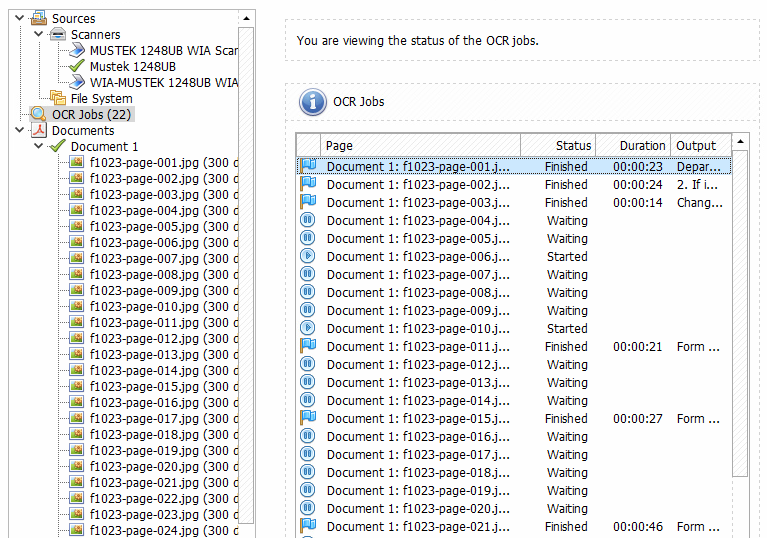The width and height of the screenshot is (767, 538).
Task: Click the '2. If i...' output cell
Action: coord(697,184)
